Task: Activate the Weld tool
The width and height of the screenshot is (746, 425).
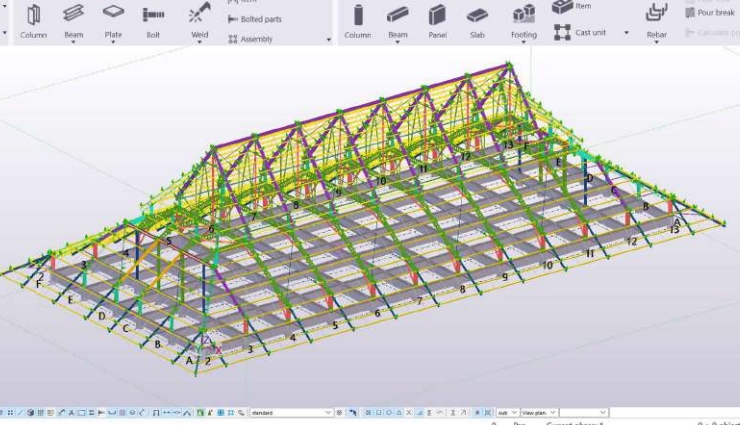Action: click(x=199, y=19)
